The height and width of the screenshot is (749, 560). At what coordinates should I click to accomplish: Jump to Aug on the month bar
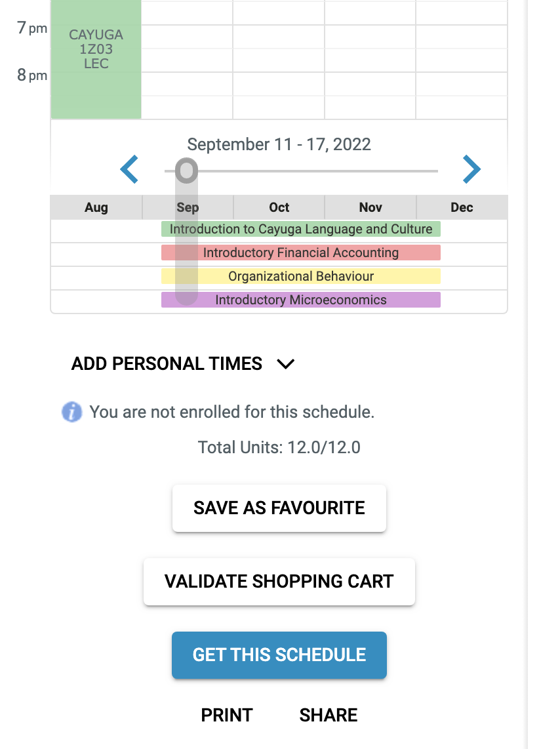pyautogui.click(x=96, y=207)
